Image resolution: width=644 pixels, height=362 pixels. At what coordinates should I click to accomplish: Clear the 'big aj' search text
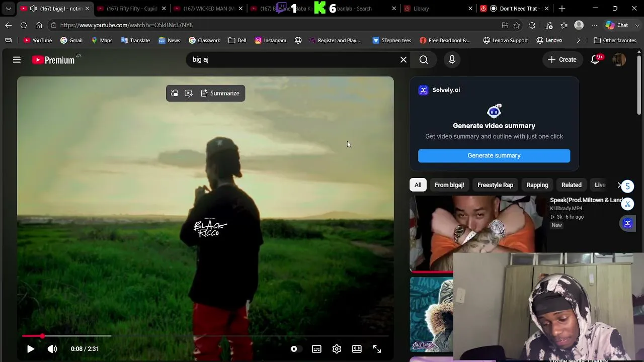[404, 60]
